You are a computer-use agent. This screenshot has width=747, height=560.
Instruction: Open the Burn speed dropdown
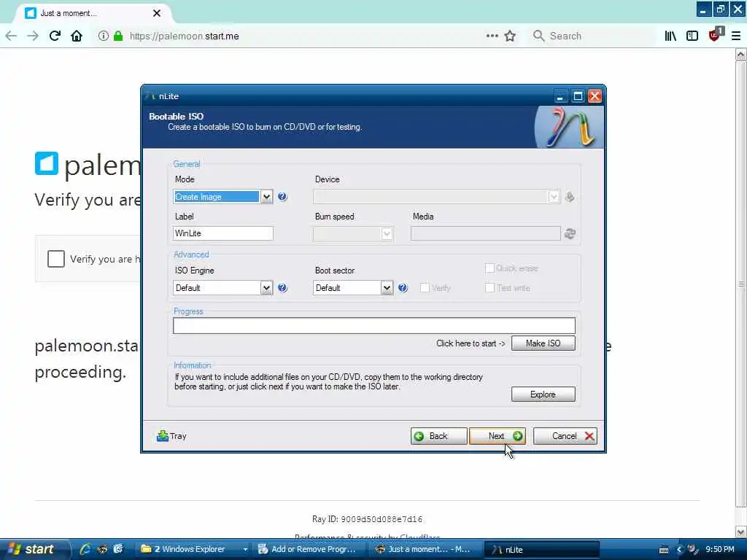(387, 233)
